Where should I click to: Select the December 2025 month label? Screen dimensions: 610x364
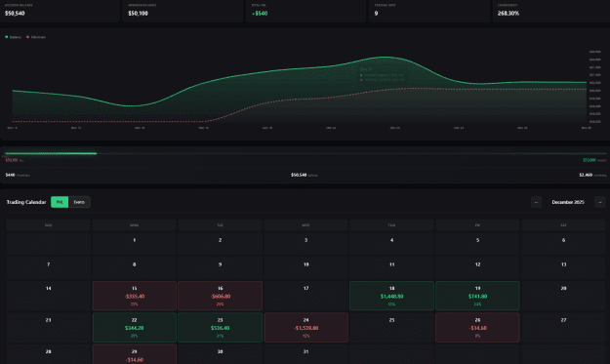(568, 202)
